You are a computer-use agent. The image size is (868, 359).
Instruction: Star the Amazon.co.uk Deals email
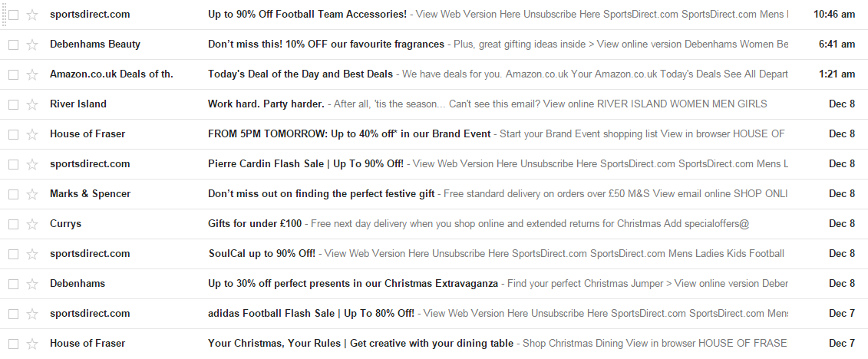[x=32, y=74]
